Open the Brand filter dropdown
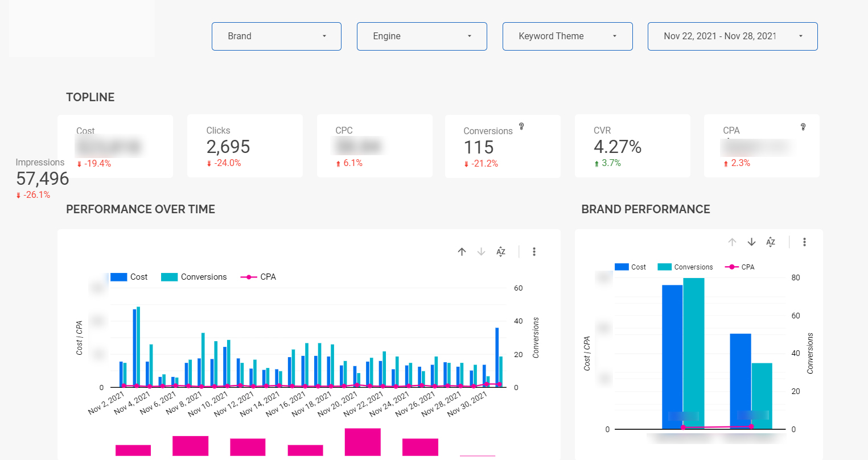This screenshot has height=460, width=868. pos(277,36)
